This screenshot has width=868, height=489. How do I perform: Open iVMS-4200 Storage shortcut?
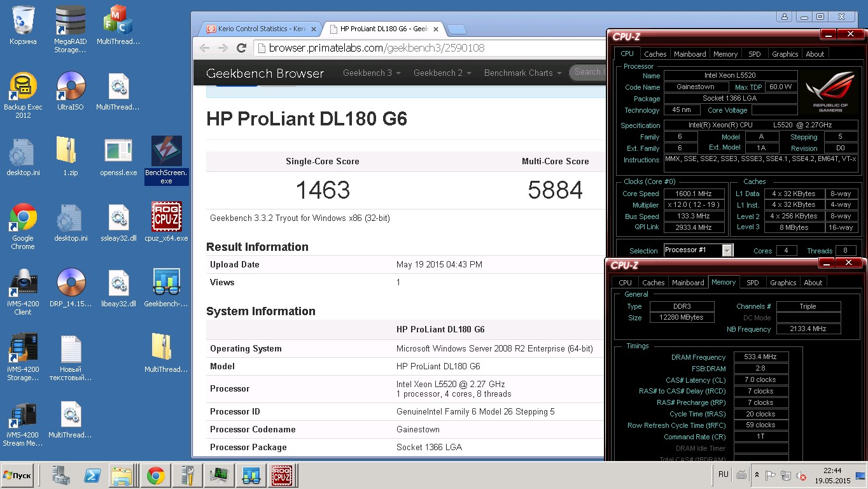(x=23, y=357)
